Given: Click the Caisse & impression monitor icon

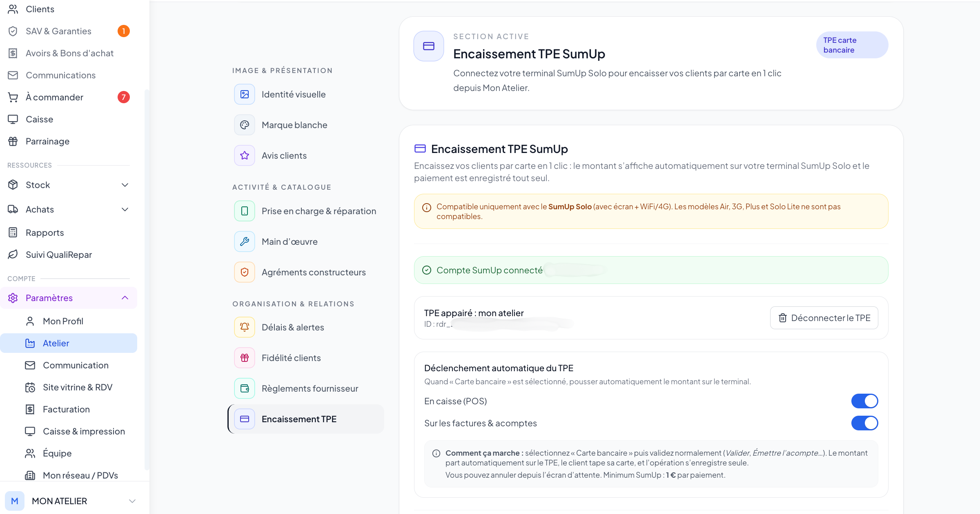Looking at the screenshot, I should tap(30, 431).
